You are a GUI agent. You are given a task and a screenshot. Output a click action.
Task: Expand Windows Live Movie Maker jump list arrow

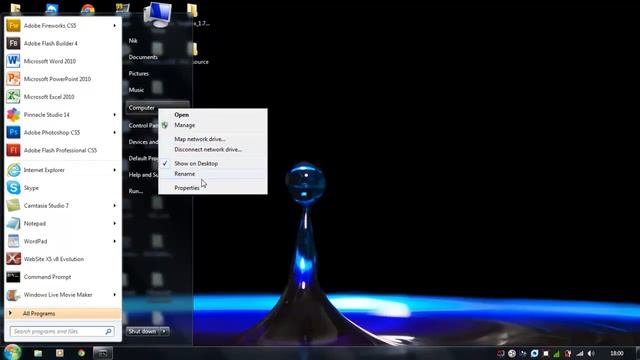(x=114, y=295)
